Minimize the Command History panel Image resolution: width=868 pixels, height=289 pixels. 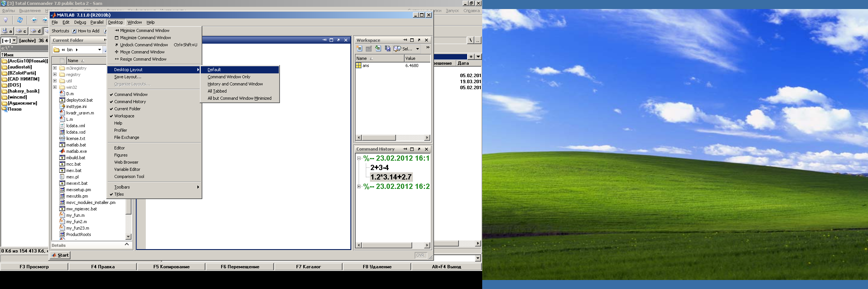405,149
